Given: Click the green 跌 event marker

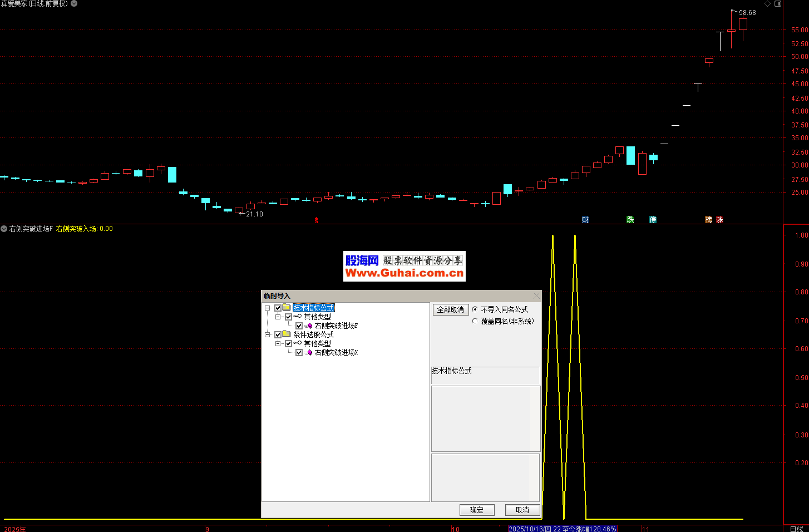Looking at the screenshot, I should click(x=630, y=220).
